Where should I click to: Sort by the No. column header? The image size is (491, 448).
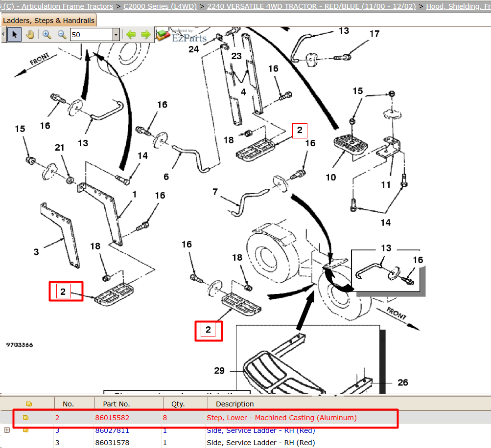tap(68, 404)
